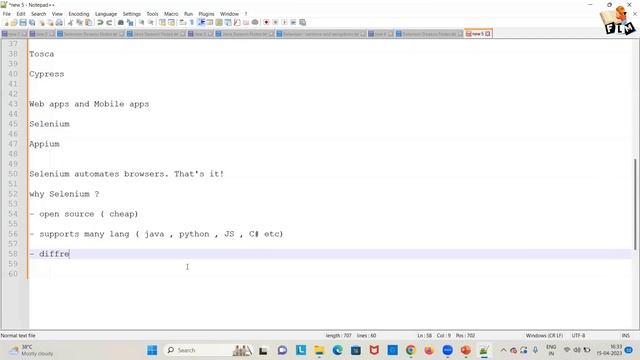
Task: Open the Tools menu
Action: point(152,14)
